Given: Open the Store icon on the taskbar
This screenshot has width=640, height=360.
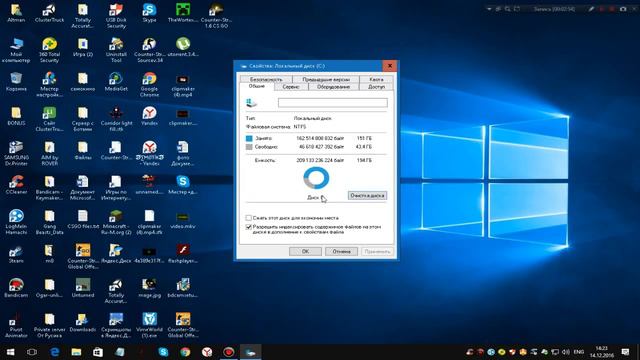Looking at the screenshot, I should click(x=98, y=352).
